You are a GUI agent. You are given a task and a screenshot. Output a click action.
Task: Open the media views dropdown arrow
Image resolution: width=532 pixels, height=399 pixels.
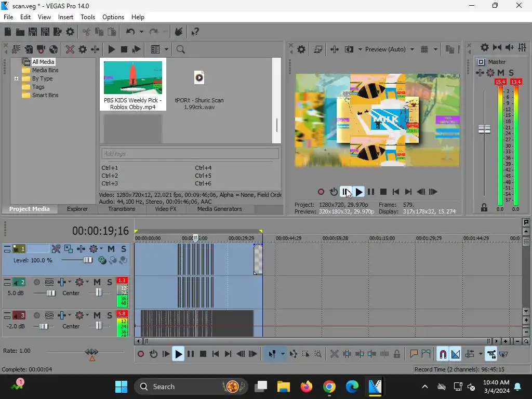click(166, 49)
